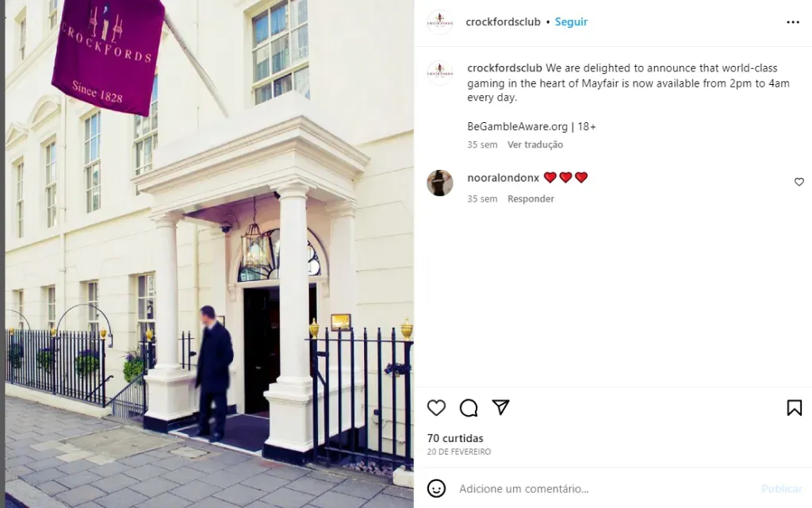Open the three-dot more options menu
This screenshot has height=508, width=812.
click(x=793, y=21)
